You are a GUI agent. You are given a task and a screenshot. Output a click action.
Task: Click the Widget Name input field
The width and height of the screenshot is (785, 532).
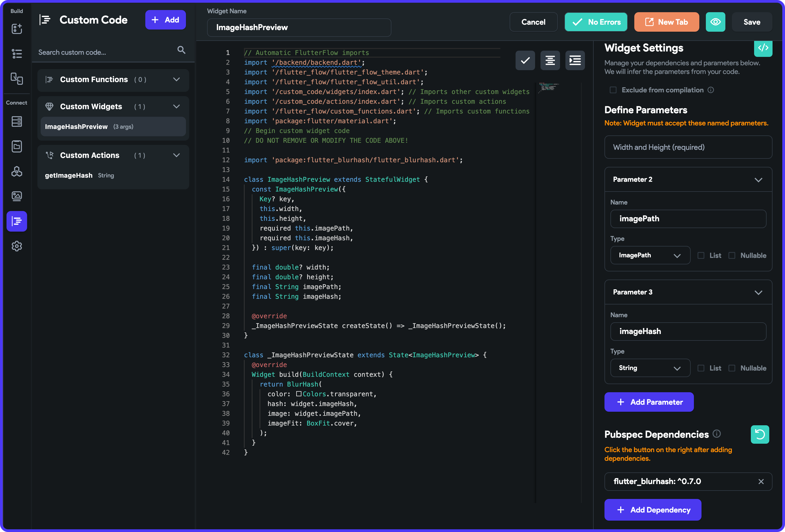pyautogui.click(x=299, y=28)
